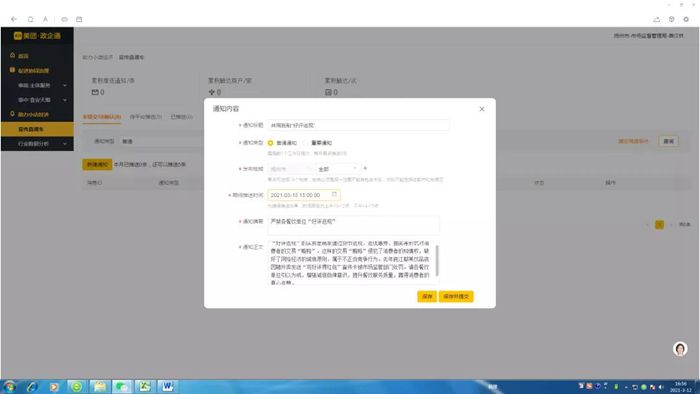700x394 pixels.
Task: Click the yellow 保存 button
Action: [427, 296]
